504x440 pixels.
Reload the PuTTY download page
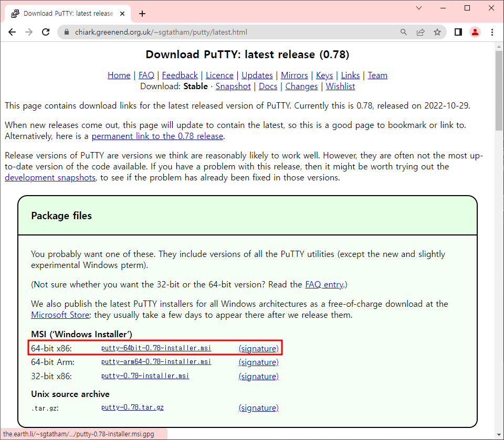click(x=46, y=32)
